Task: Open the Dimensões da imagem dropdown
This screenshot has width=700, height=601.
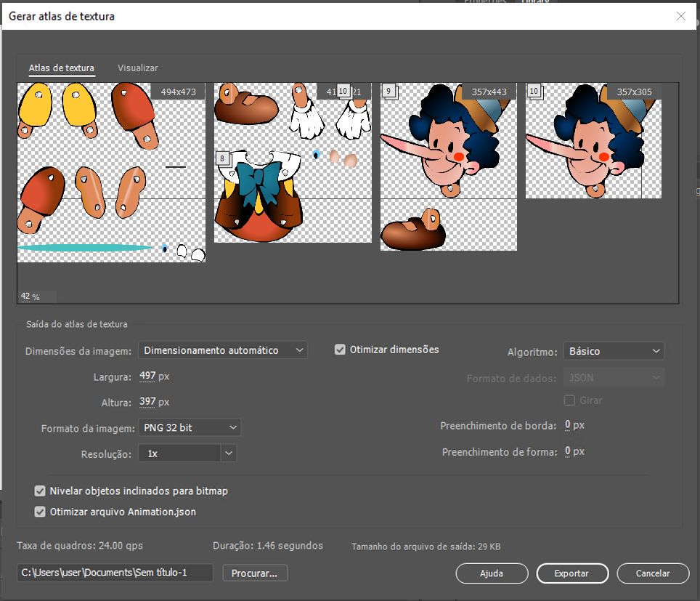Action: (x=222, y=350)
